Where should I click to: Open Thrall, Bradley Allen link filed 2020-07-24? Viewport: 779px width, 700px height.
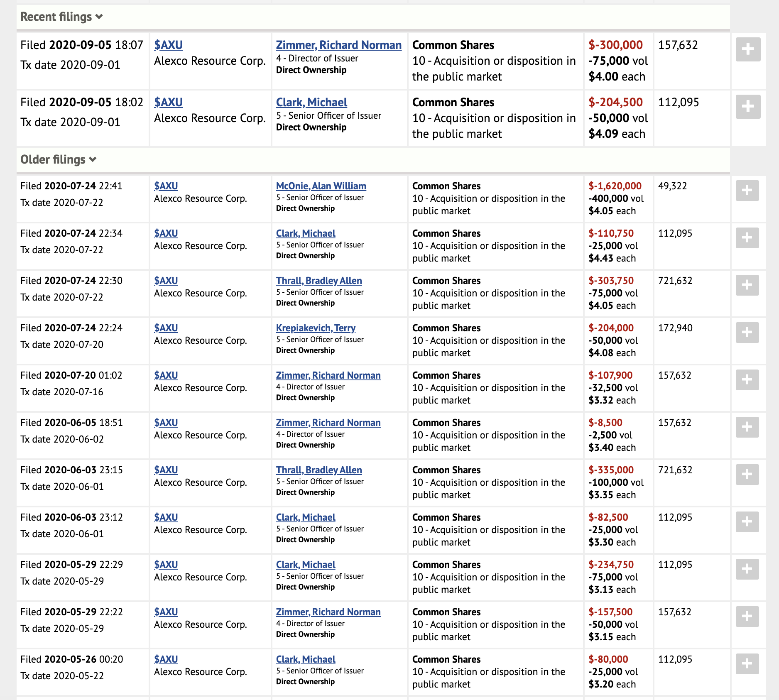(x=319, y=281)
